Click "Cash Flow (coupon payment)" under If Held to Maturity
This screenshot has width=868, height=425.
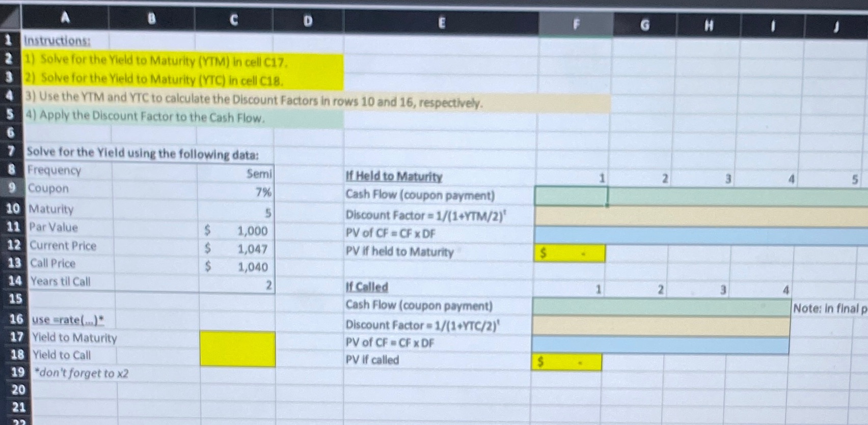(420, 195)
